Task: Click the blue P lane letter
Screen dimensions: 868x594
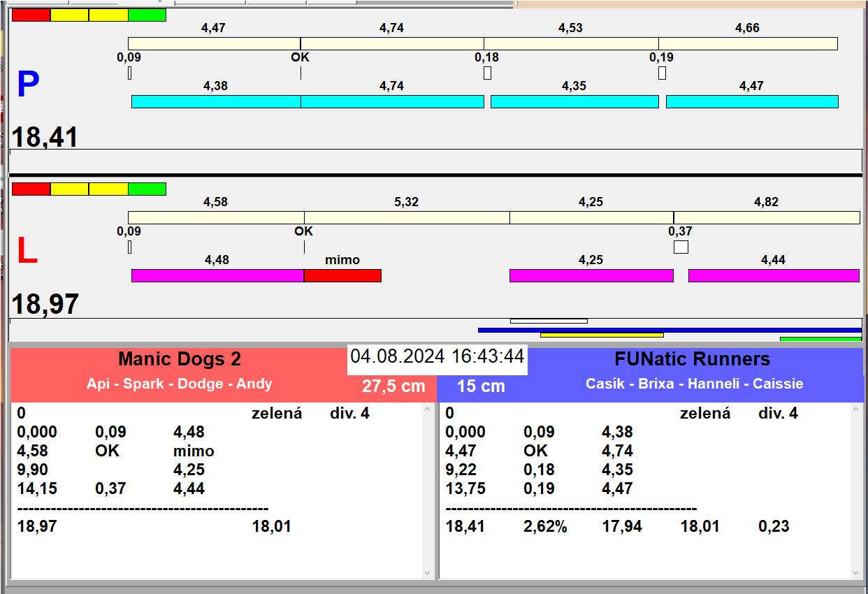Action: pos(28,85)
